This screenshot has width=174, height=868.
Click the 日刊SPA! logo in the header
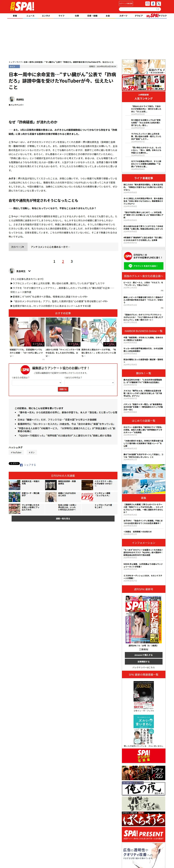(x=22, y=6)
